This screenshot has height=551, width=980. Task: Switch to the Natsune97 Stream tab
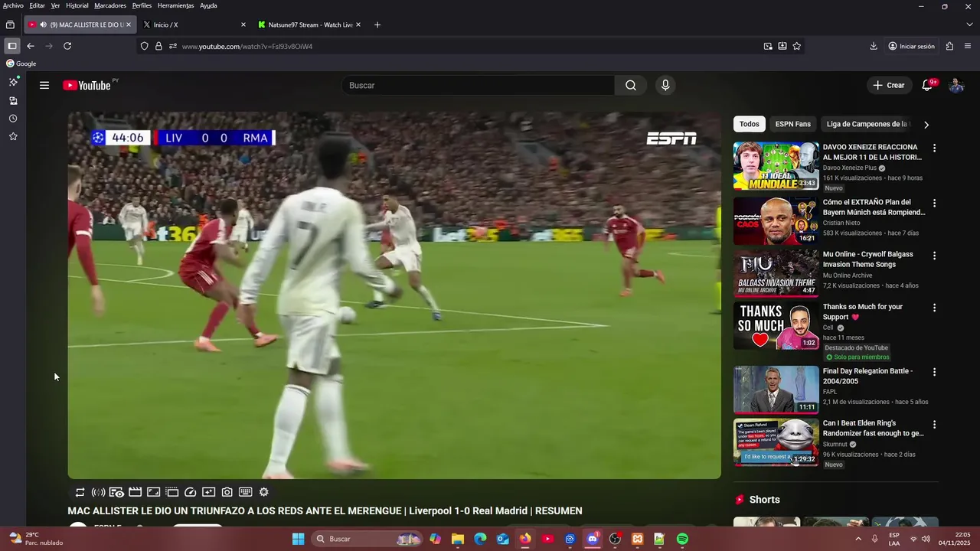(309, 24)
